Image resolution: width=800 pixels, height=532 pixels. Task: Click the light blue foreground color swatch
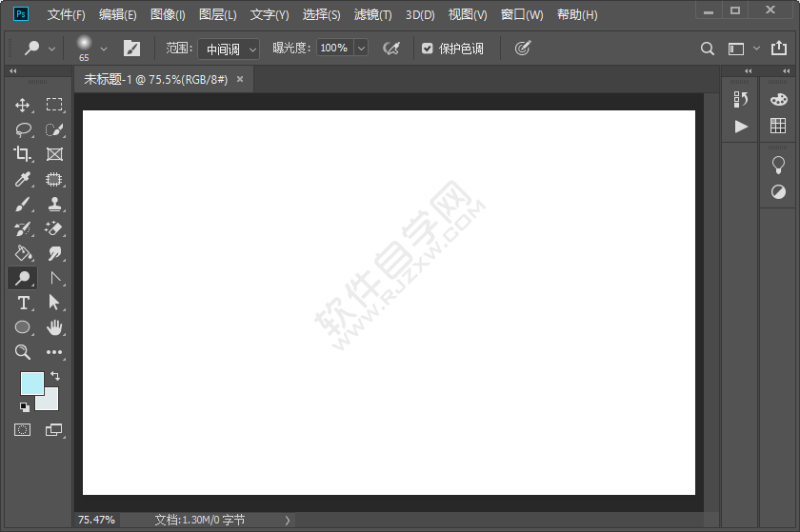pyautogui.click(x=31, y=384)
